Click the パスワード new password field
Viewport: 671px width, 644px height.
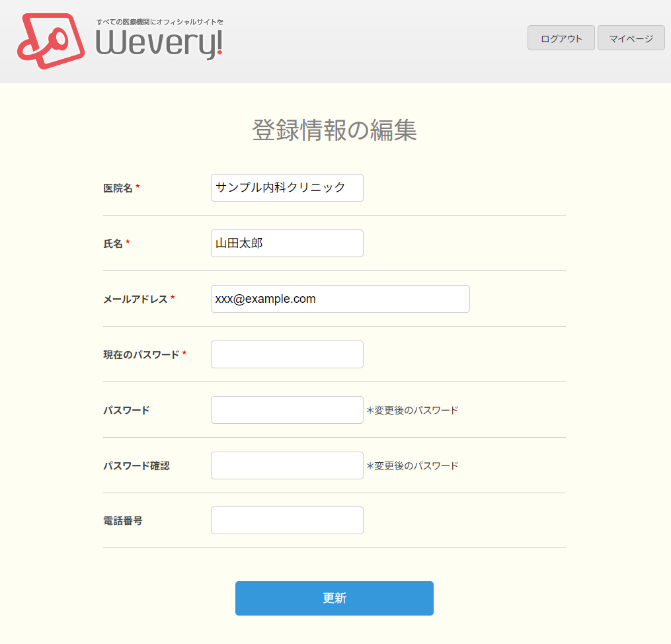pos(287,410)
